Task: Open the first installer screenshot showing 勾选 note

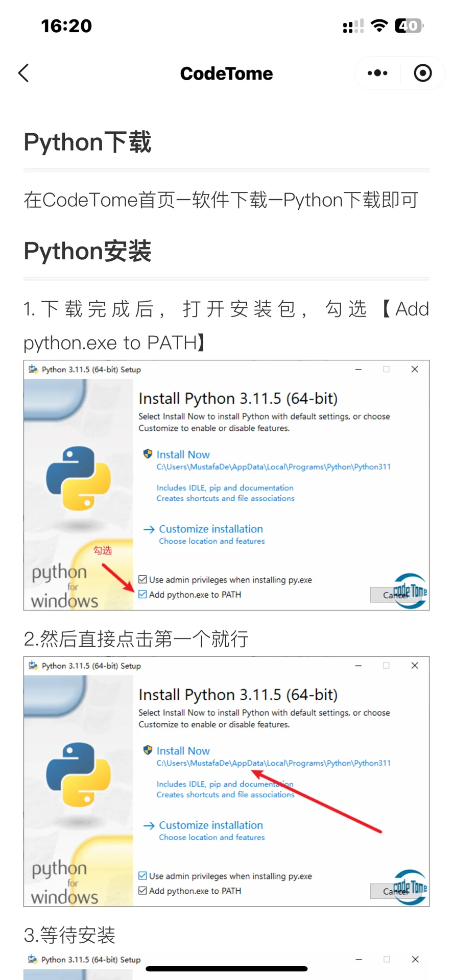Action: (226, 485)
